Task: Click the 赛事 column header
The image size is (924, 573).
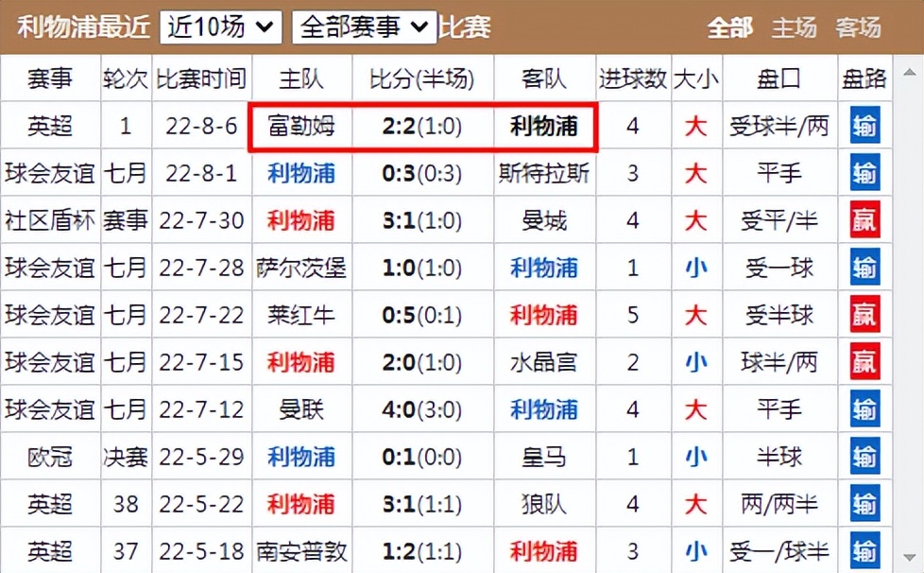Action: coord(51,78)
